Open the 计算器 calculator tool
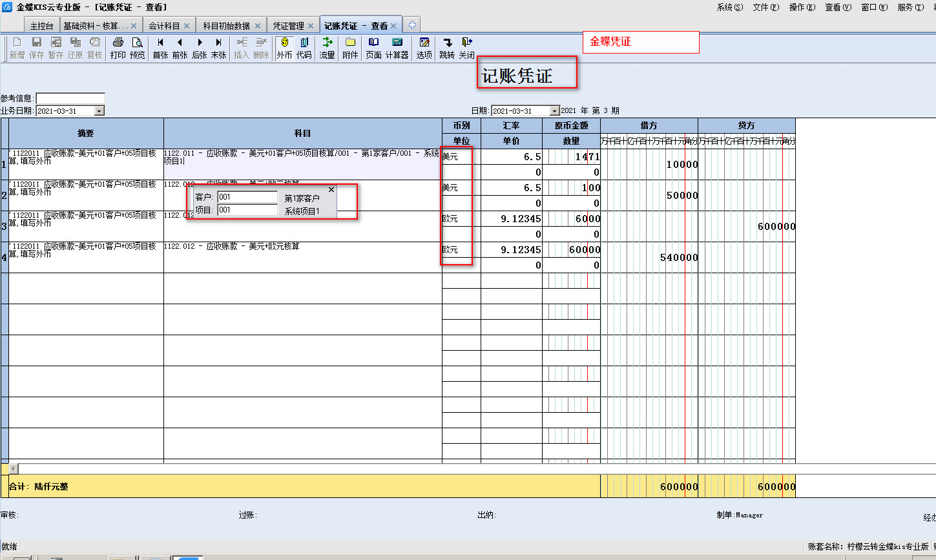Screen dimensions: 936x560 (x=397, y=48)
